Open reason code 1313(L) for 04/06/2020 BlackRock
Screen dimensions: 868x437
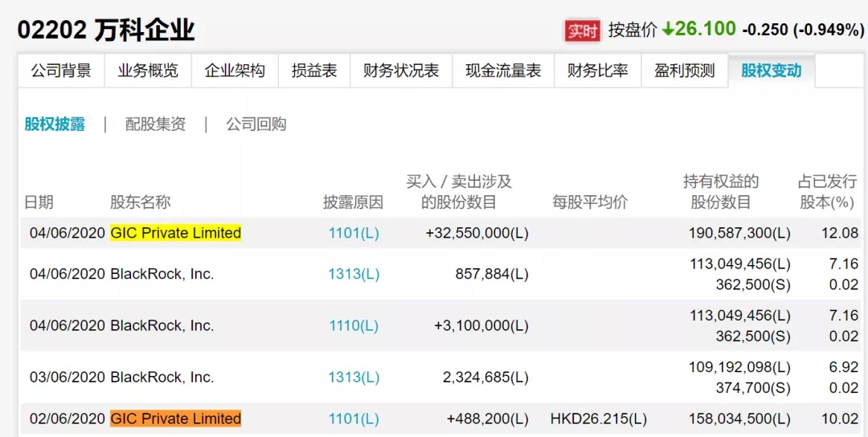354,274
